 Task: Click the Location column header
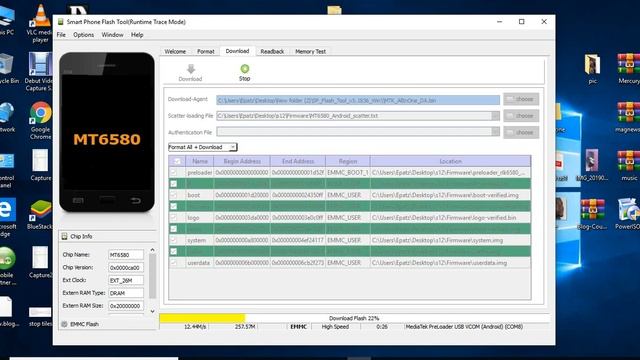coord(451,161)
